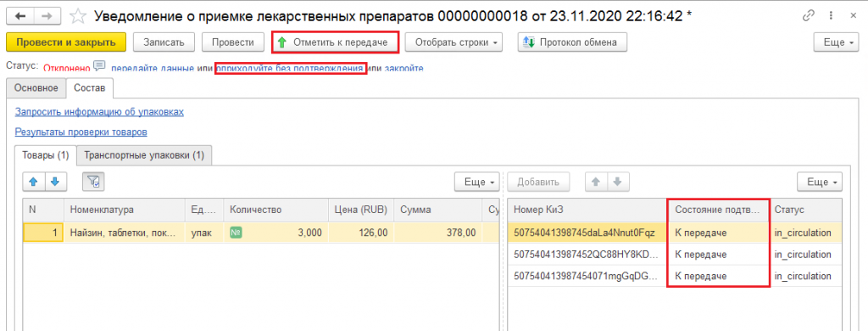The width and height of the screenshot is (868, 331).
Task: Go back with the left arrow
Action: point(21,16)
